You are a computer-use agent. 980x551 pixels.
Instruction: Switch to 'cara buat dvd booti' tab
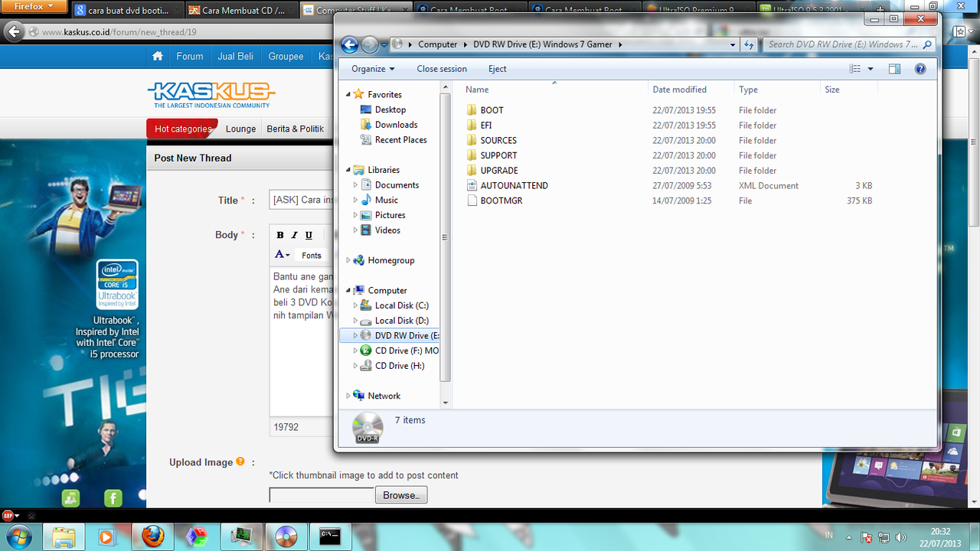click(127, 11)
